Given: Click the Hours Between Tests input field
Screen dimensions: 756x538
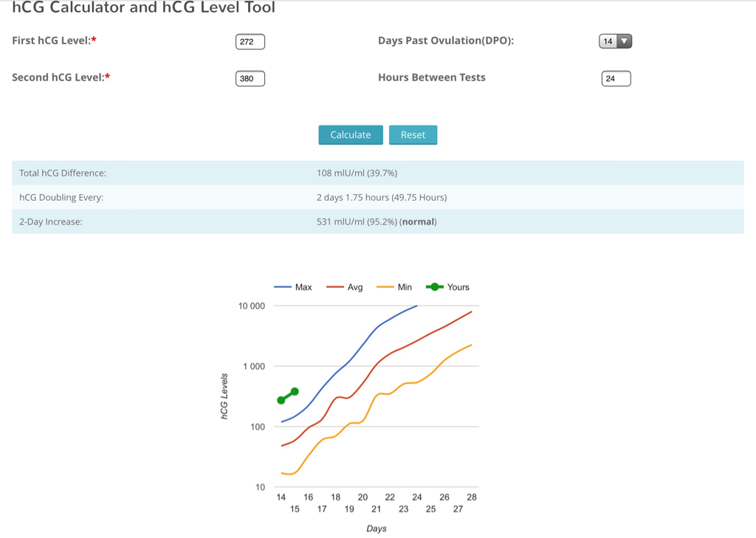Looking at the screenshot, I should point(616,78).
